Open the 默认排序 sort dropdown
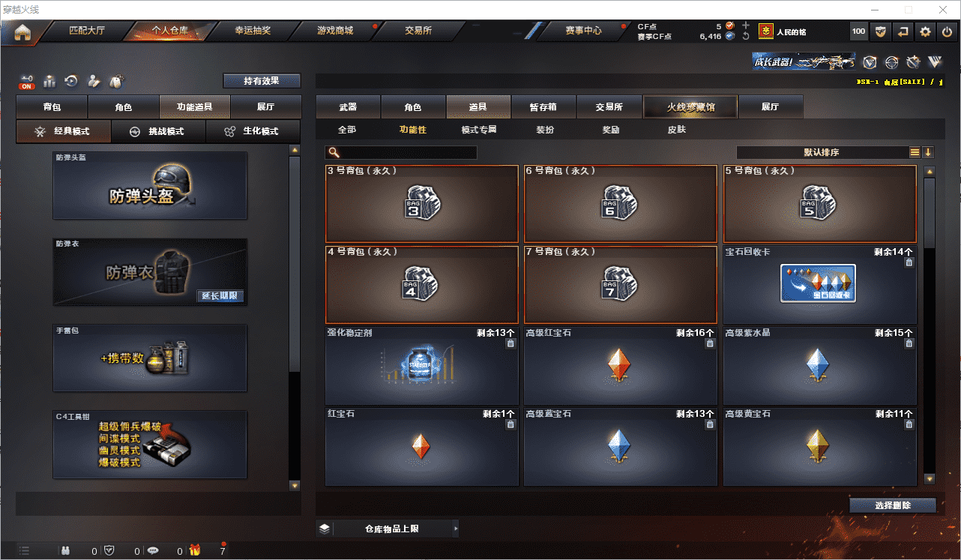The width and height of the screenshot is (961, 560). click(822, 152)
